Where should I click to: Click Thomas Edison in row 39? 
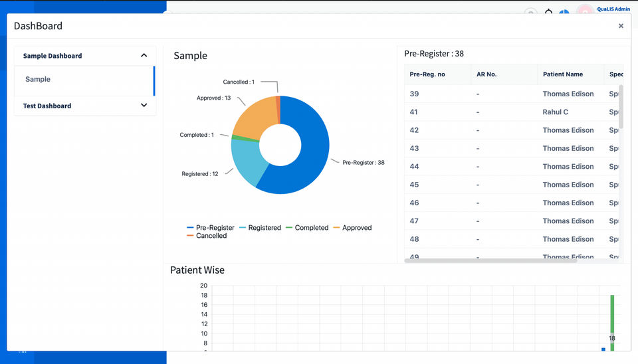pyautogui.click(x=568, y=94)
